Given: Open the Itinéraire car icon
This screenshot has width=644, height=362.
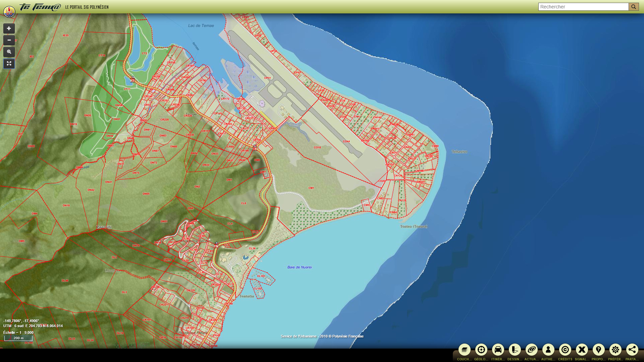Looking at the screenshot, I should click(x=498, y=350).
